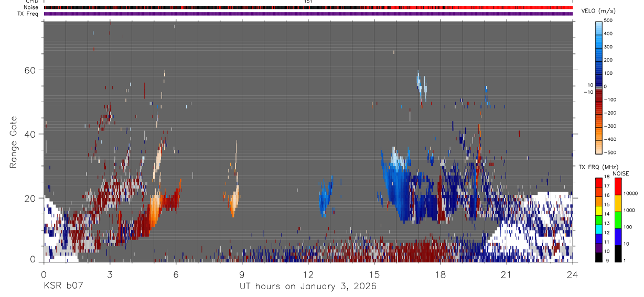644x297 pixels.
Task: Click blue echo patch near 13 UT gate 20
Action: click(x=325, y=198)
